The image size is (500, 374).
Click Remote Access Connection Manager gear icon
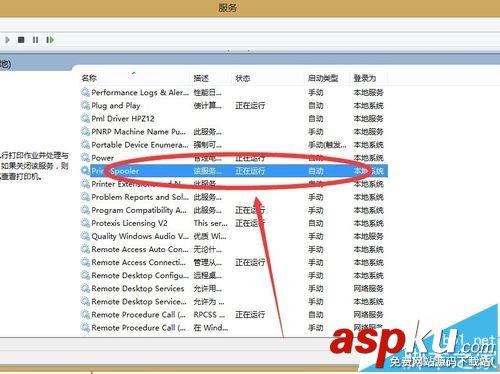[85, 262]
